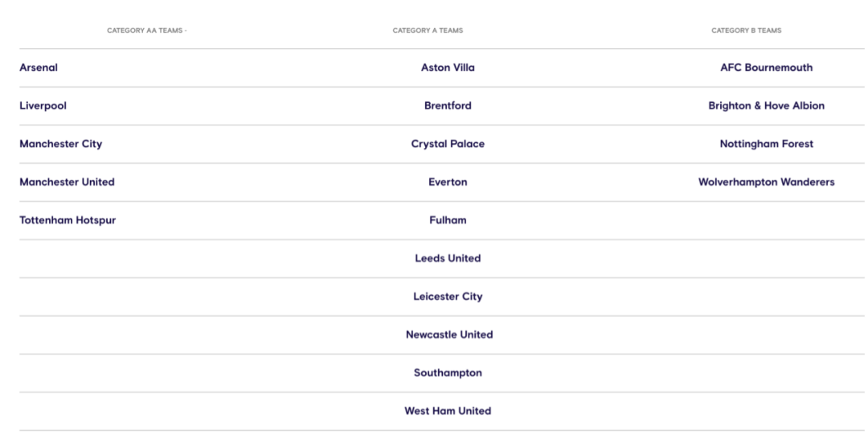Click AFC Bournemouth in Category B

coord(766,68)
